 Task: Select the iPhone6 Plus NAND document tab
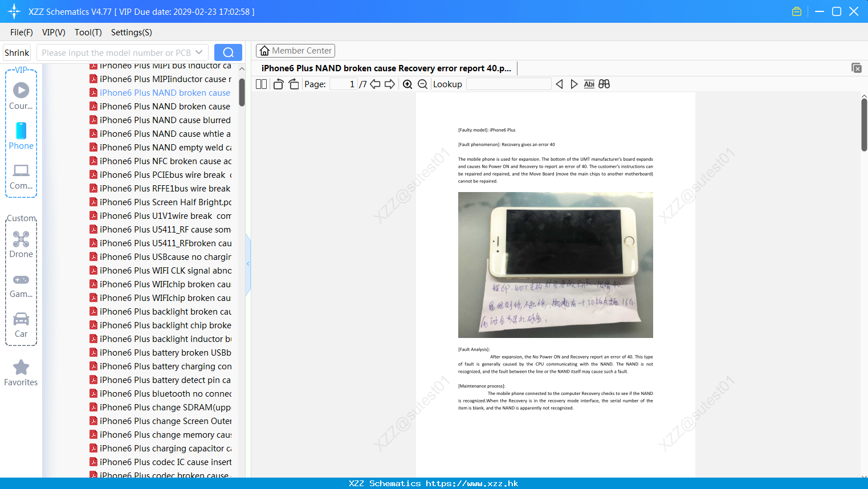(x=386, y=68)
